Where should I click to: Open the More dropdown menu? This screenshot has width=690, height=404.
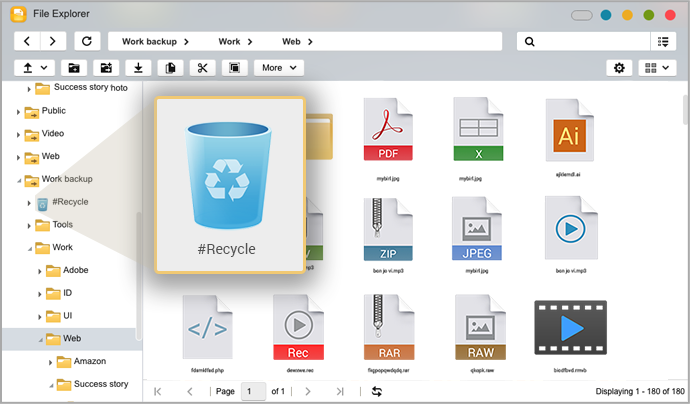[x=279, y=68]
